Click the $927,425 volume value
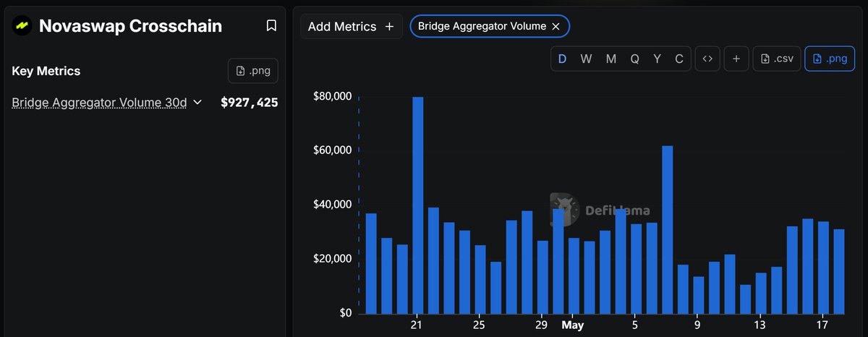 pos(249,103)
